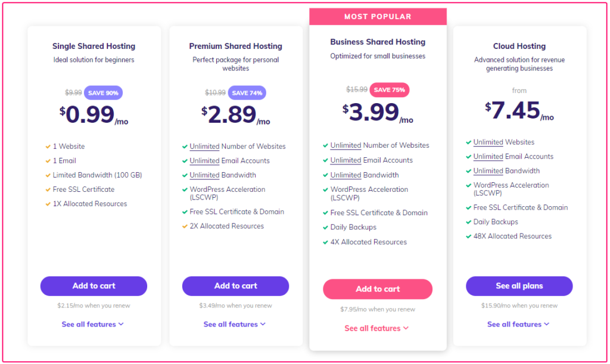This screenshot has height=364, width=610.
Task: Click the checkmark beside "1 Website"
Action: click(x=48, y=146)
